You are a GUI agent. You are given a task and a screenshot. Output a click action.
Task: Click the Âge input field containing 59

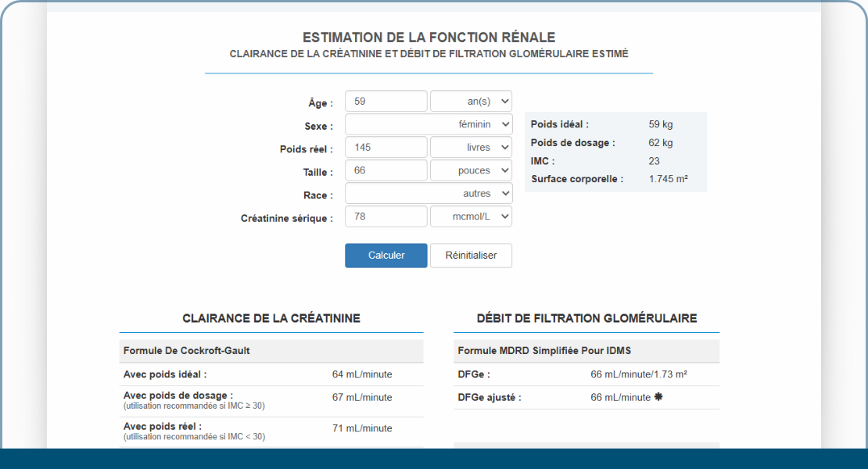(x=386, y=100)
